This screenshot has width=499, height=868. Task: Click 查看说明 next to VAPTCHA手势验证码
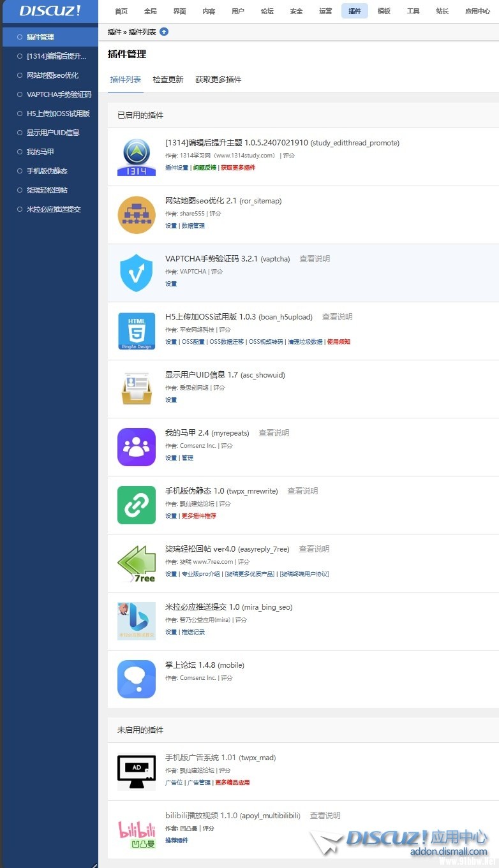click(315, 259)
